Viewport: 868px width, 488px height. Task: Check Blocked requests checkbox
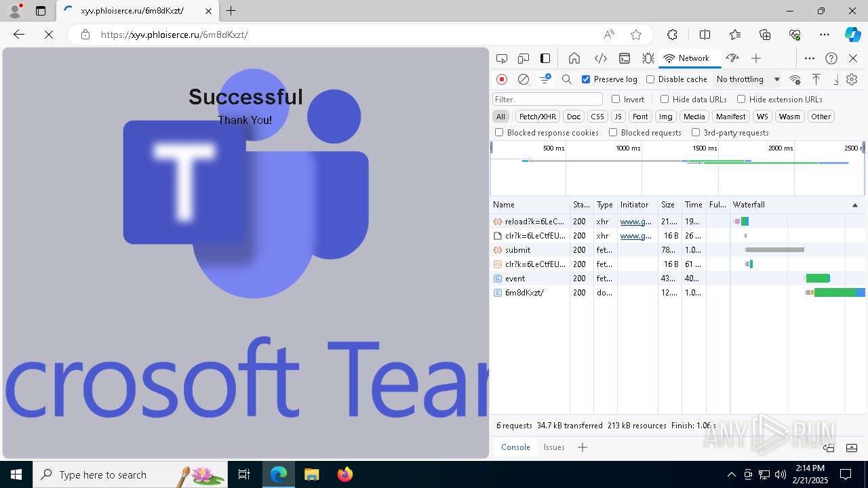[x=613, y=132]
